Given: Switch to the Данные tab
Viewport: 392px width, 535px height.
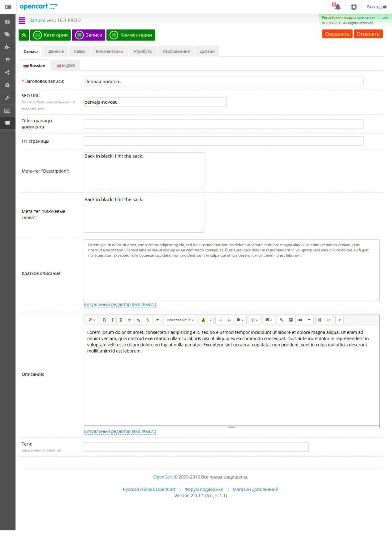Looking at the screenshot, I should (56, 51).
